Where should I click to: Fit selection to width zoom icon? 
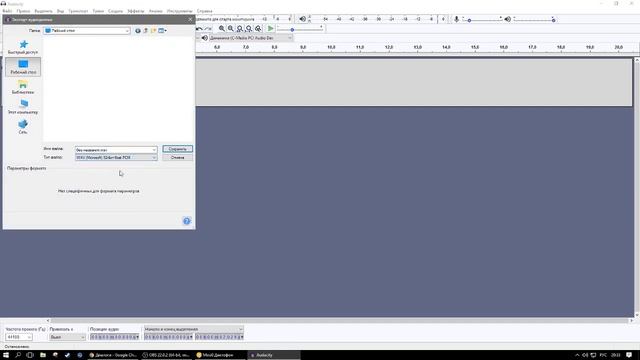pyautogui.click(x=240, y=29)
